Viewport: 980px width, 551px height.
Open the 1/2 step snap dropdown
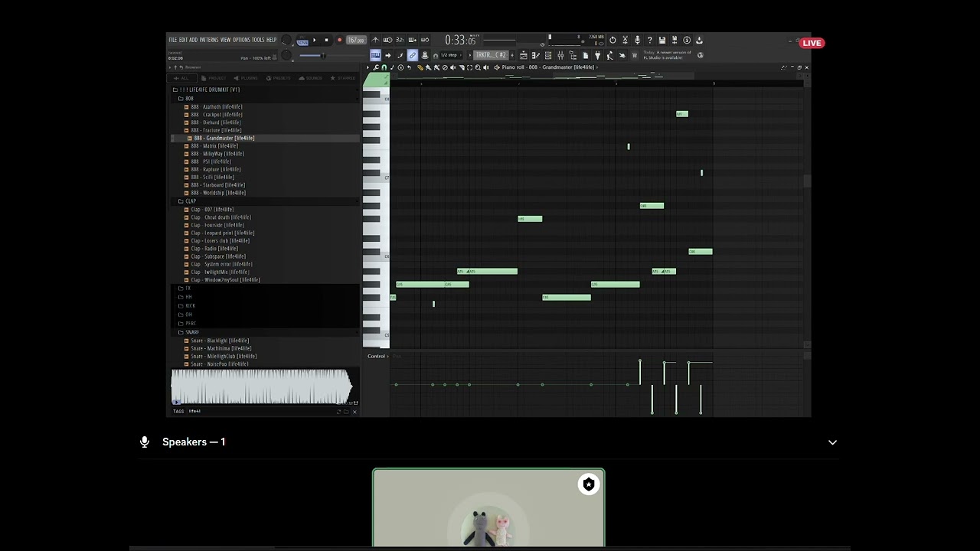451,55
